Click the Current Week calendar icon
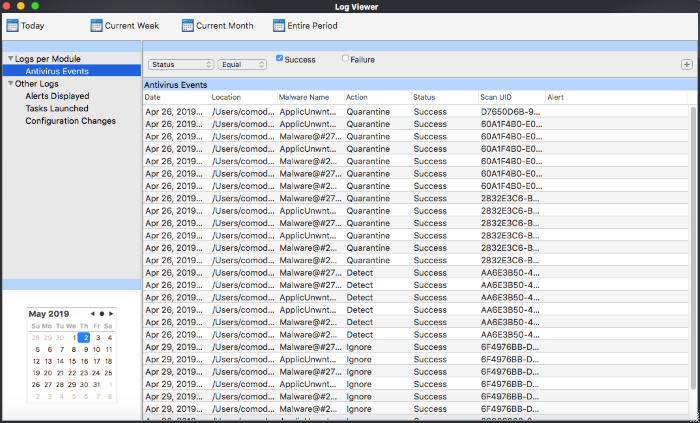The height and width of the screenshot is (423, 700). [96, 25]
